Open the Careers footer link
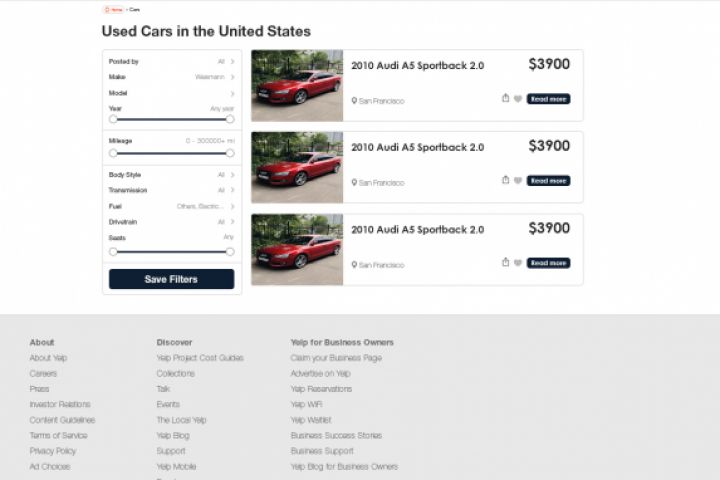Screen dimensions: 720x480 43,374
